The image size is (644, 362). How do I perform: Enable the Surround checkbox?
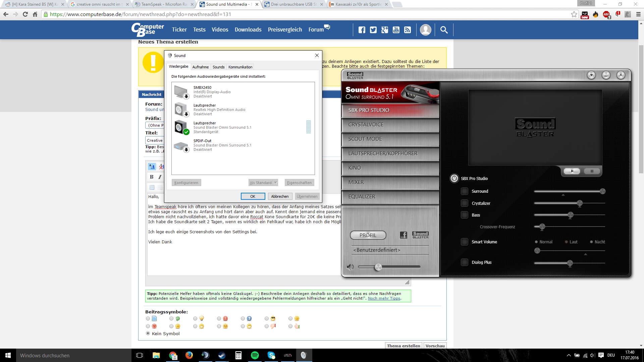pyautogui.click(x=465, y=191)
